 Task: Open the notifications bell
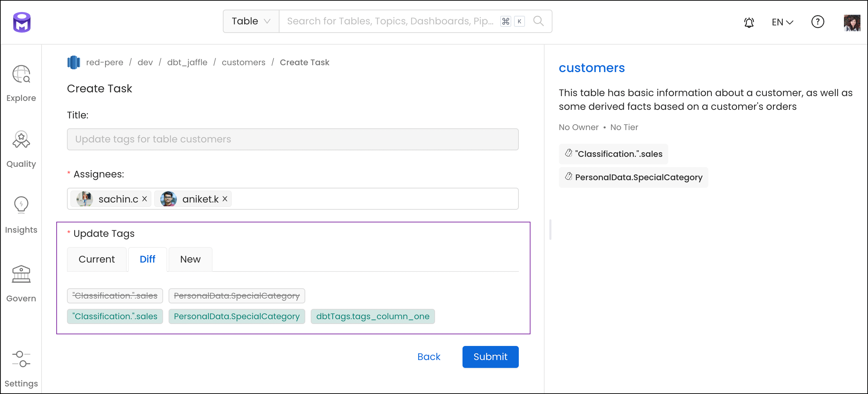749,22
